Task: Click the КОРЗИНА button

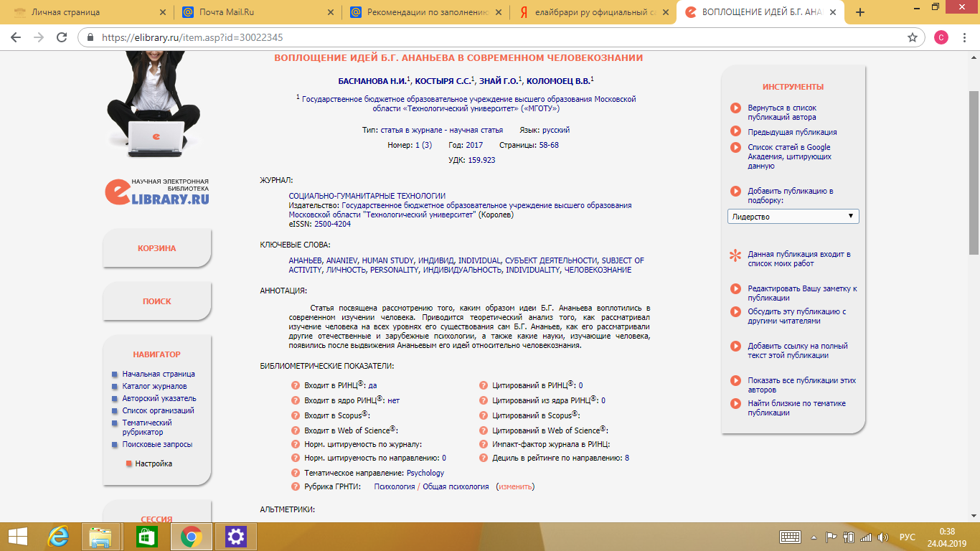Action: (x=157, y=248)
